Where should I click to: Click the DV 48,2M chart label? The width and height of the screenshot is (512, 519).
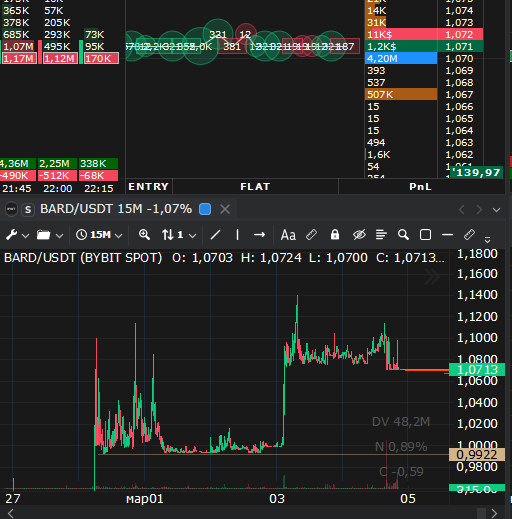pos(401,422)
